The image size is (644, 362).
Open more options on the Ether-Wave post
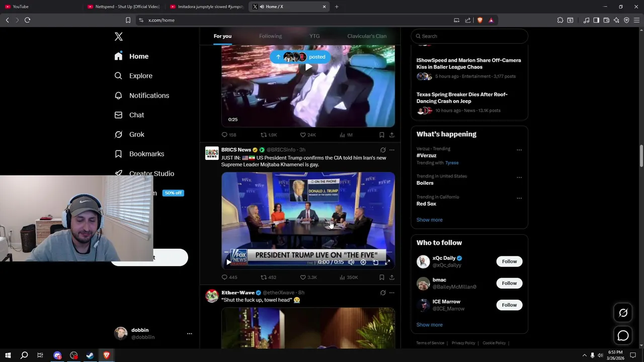(392, 293)
